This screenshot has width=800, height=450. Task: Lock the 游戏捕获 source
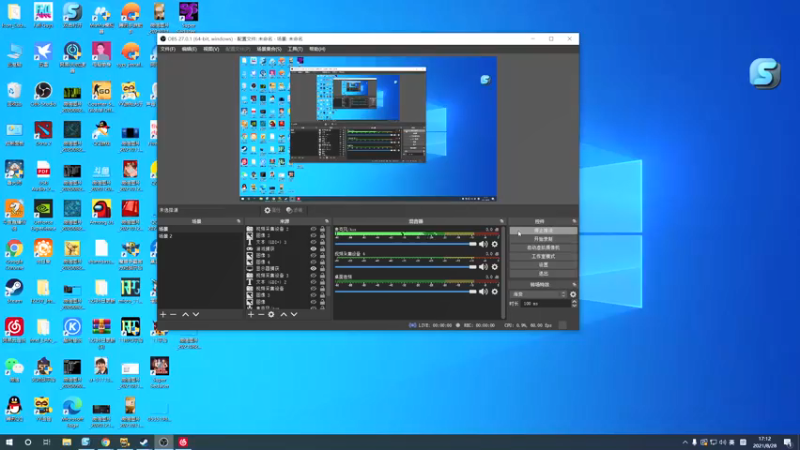(x=322, y=248)
